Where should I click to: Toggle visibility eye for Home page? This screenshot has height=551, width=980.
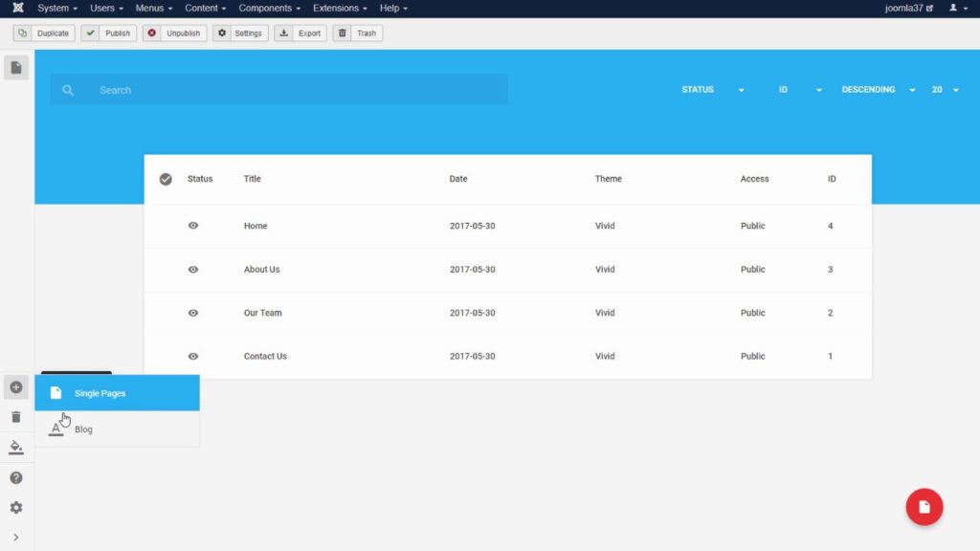(193, 226)
